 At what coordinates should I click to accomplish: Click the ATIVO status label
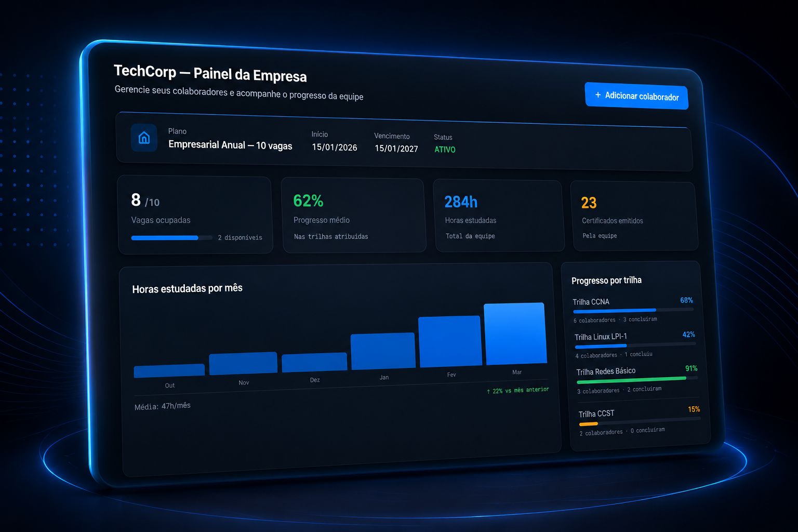coord(445,150)
